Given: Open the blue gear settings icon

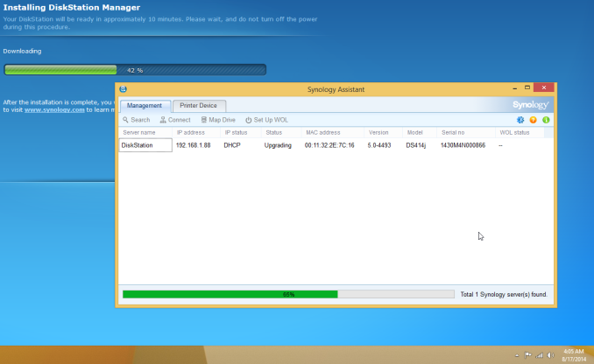Looking at the screenshot, I should (x=520, y=120).
